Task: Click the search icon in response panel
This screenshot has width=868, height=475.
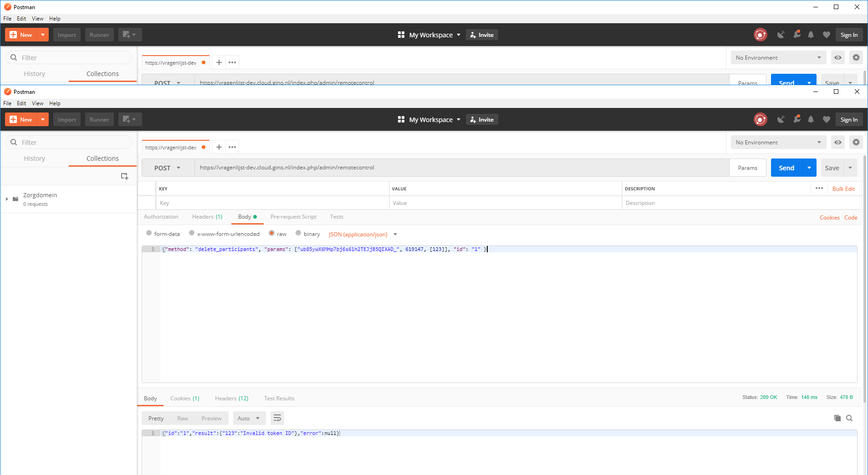Action: pos(849,418)
